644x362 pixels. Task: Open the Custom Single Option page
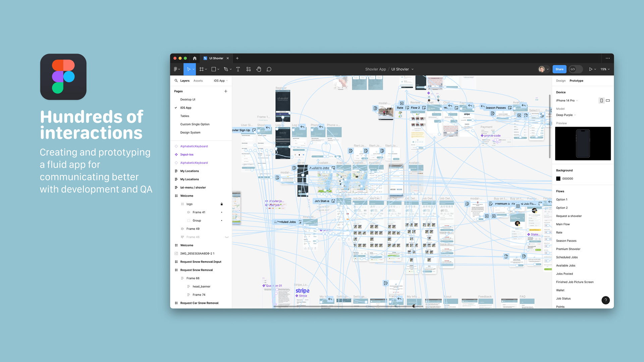(195, 124)
